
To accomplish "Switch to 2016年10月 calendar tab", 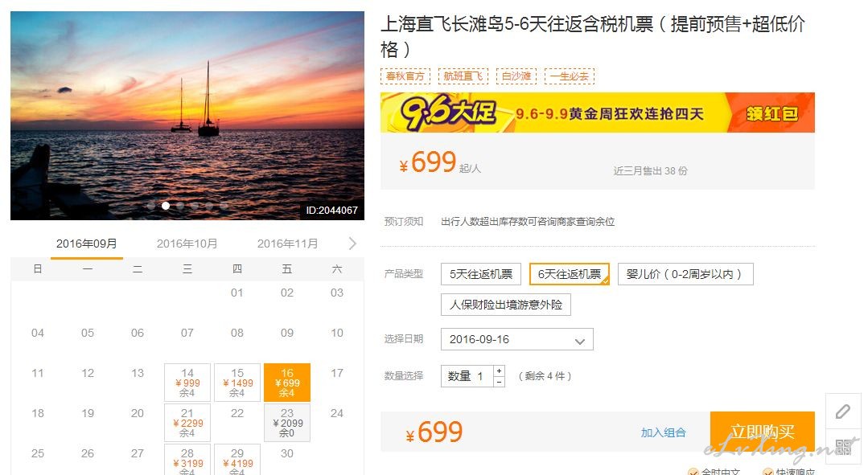I will pos(187,244).
